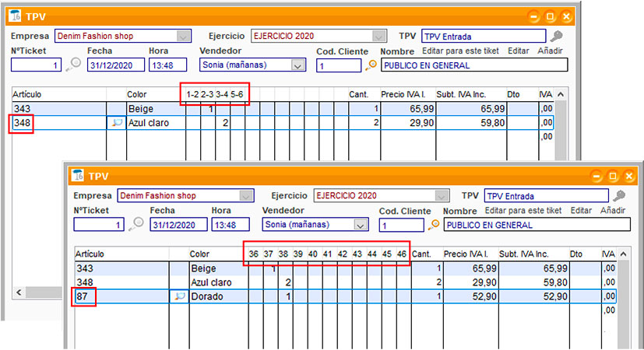Select the Dorado color cell in row 87
644x350 pixels.
click(214, 297)
